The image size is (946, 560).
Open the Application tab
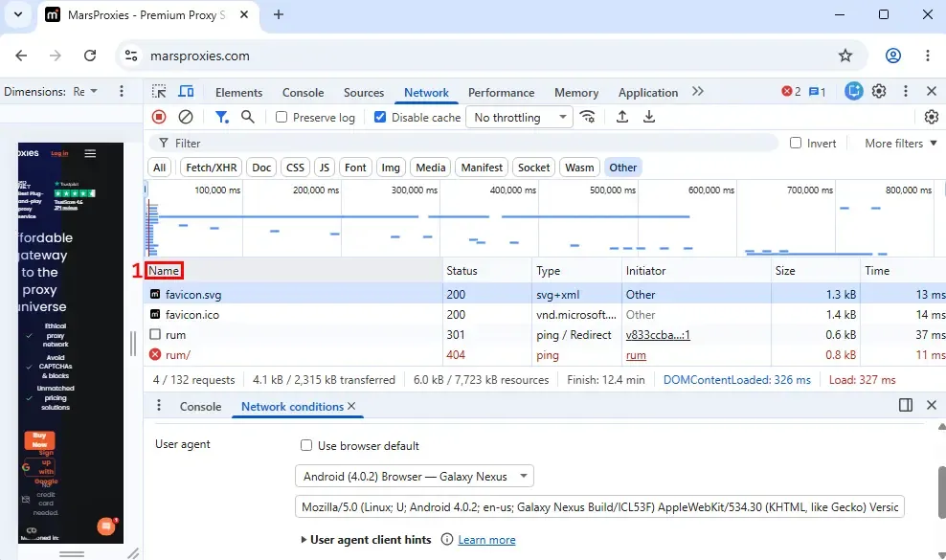click(x=648, y=92)
